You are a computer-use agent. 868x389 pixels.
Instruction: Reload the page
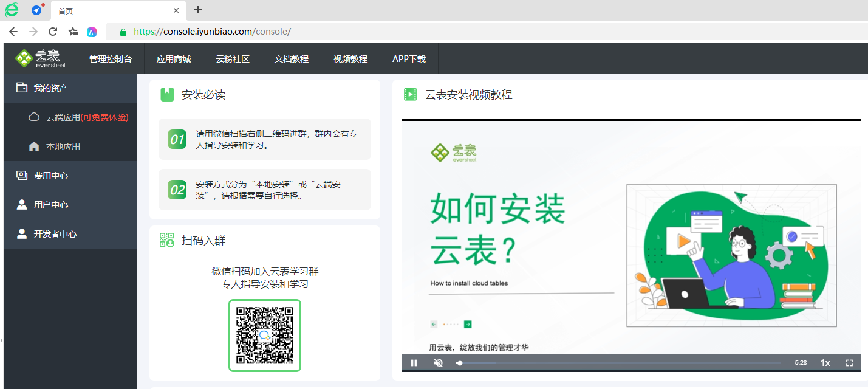(x=53, y=32)
